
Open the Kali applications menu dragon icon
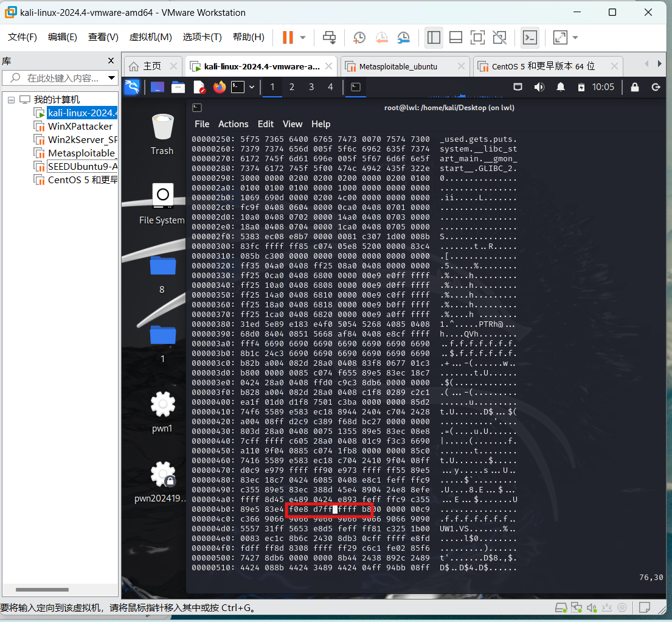[x=132, y=87]
